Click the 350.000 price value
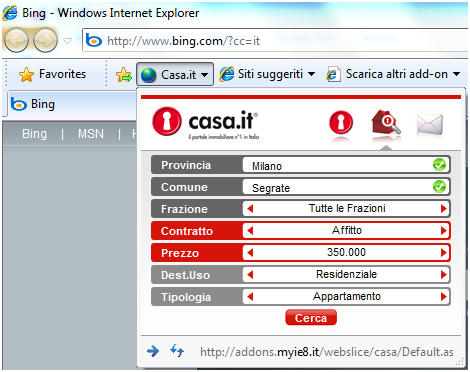The height and width of the screenshot is (372, 470). pos(346,252)
